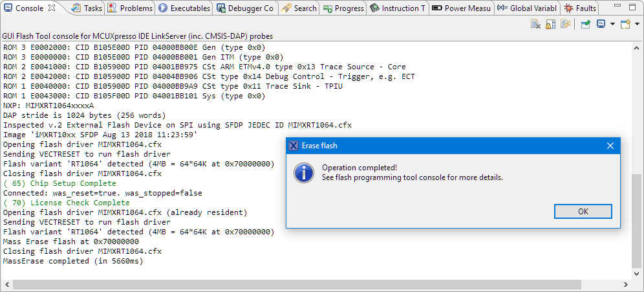Viewport: 644px width, 292px height.
Task: Switch to the Debugger Console tab
Action: click(x=245, y=8)
